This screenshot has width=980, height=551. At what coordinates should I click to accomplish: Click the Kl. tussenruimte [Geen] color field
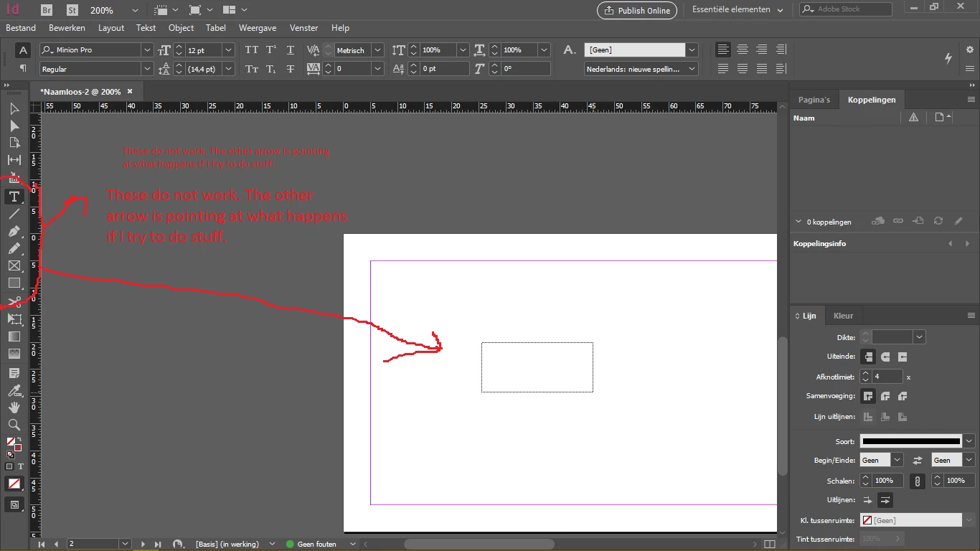912,520
